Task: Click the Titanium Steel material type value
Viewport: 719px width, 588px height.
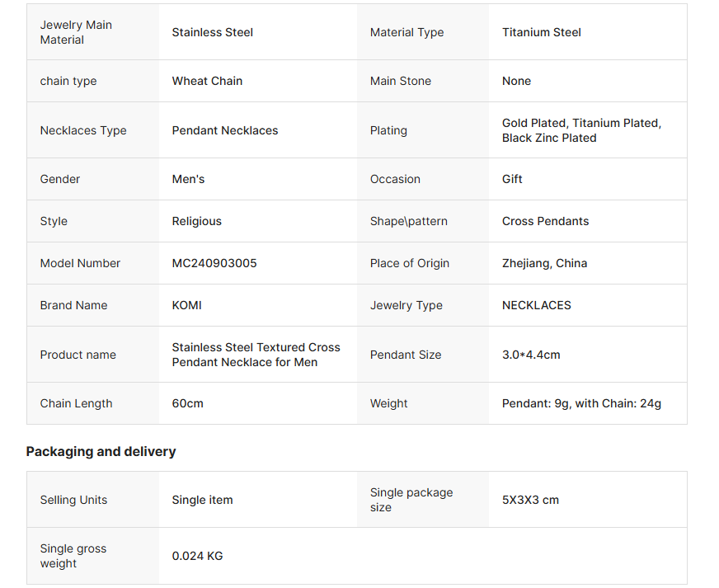Action: tap(541, 32)
